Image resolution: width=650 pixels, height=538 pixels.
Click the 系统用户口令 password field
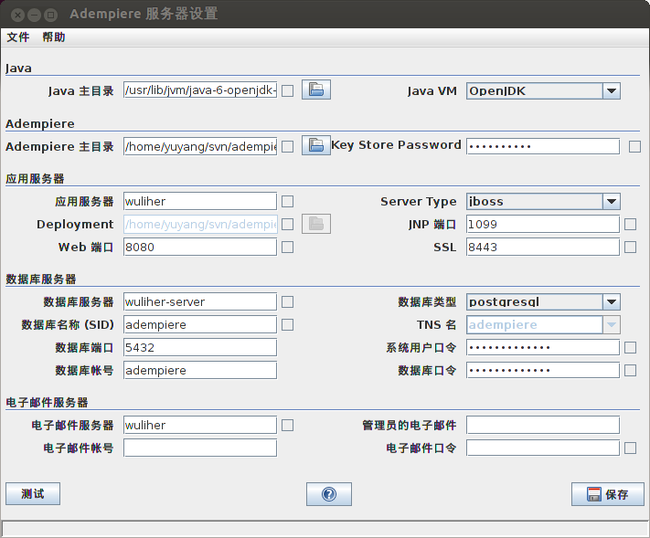(x=543, y=347)
